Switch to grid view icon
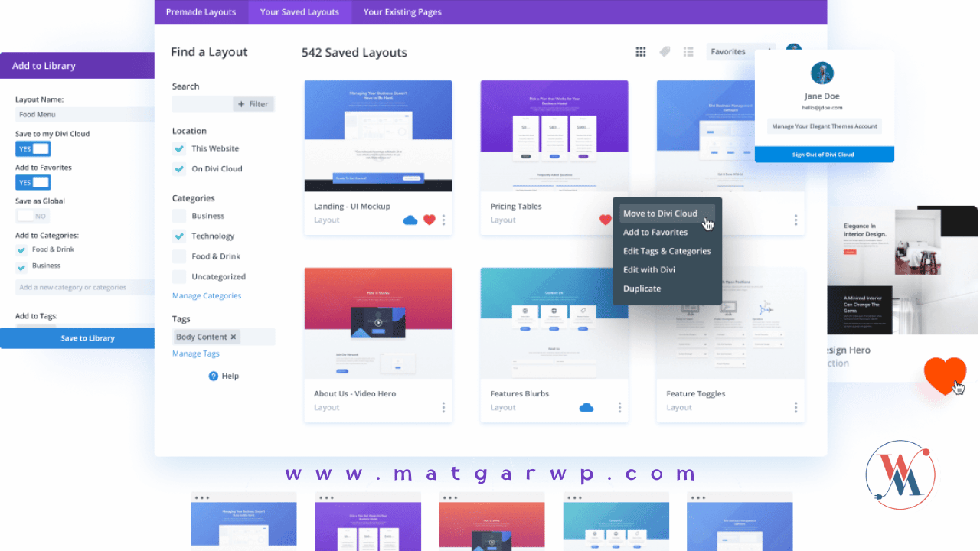The image size is (980, 551). (641, 52)
